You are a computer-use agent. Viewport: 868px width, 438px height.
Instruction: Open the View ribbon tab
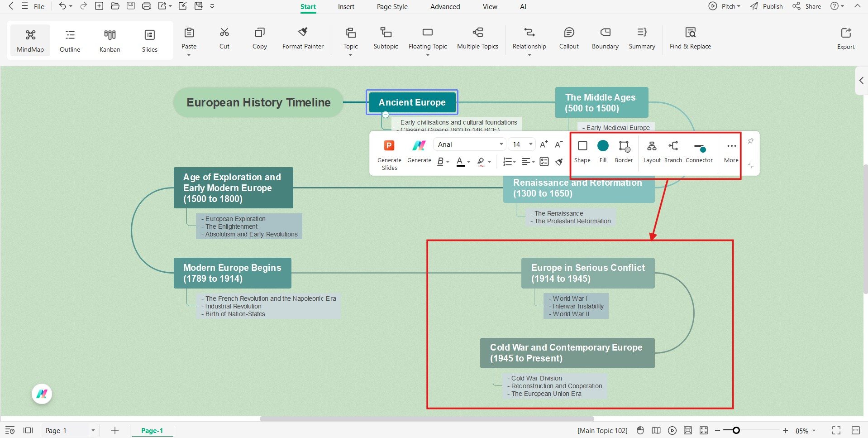pyautogui.click(x=490, y=6)
